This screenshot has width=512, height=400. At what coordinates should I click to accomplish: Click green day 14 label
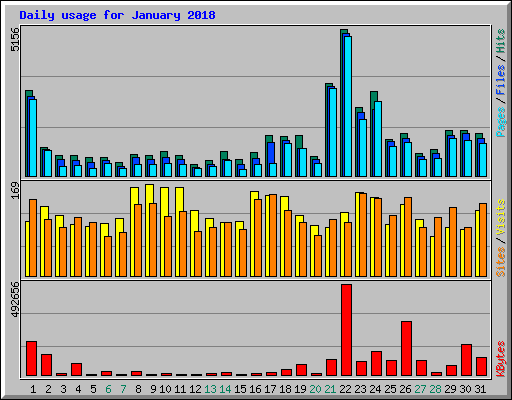tap(225, 389)
